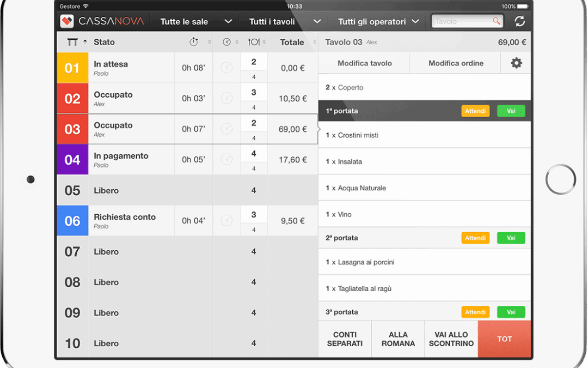Select the Modifica ordine tab
The image size is (588, 368).
pos(456,63)
